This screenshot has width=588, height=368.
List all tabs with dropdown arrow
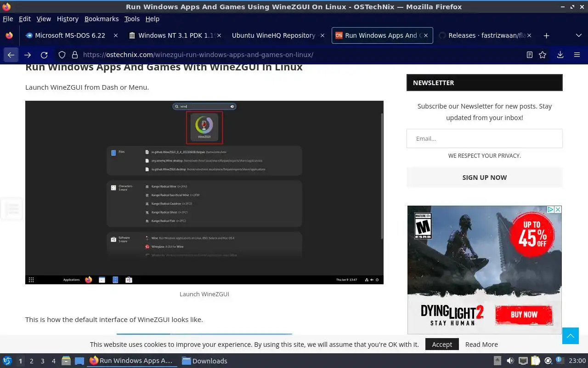pyautogui.click(x=578, y=35)
